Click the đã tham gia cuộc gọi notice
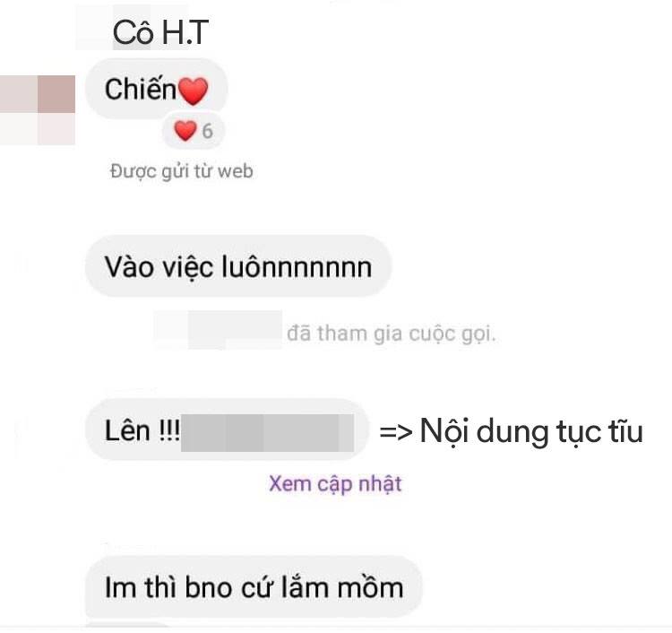This screenshot has height=633, width=672. tap(391, 334)
